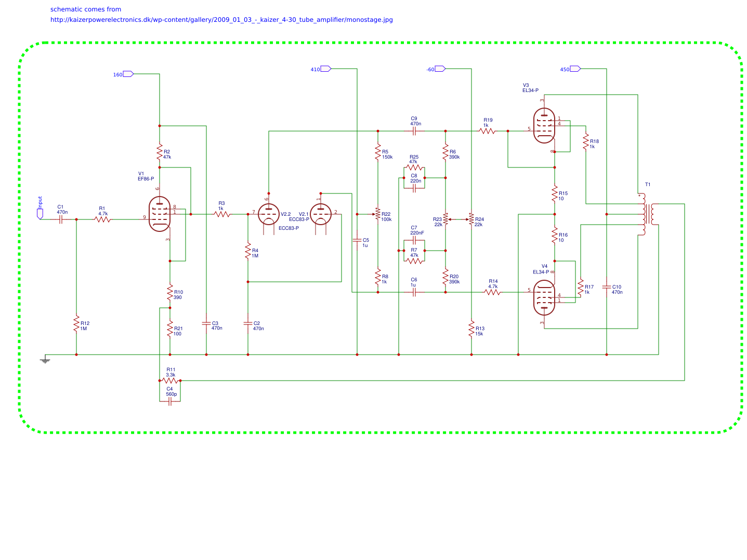Click the text reading schematic comes from
This screenshot has height=560, width=747.
(x=85, y=9)
